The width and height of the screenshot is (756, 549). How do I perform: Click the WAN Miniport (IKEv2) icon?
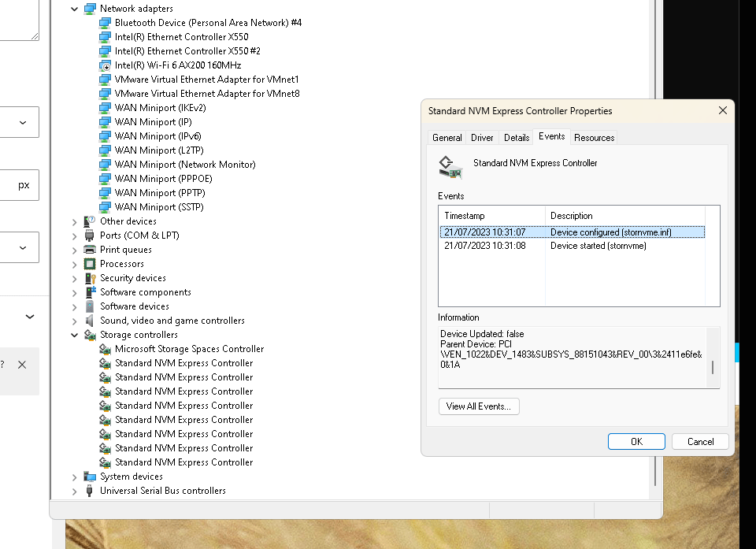pos(105,108)
